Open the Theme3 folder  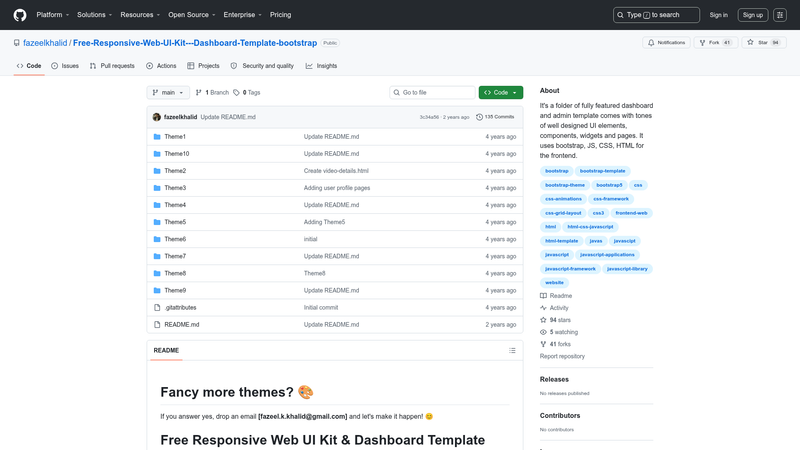point(175,188)
